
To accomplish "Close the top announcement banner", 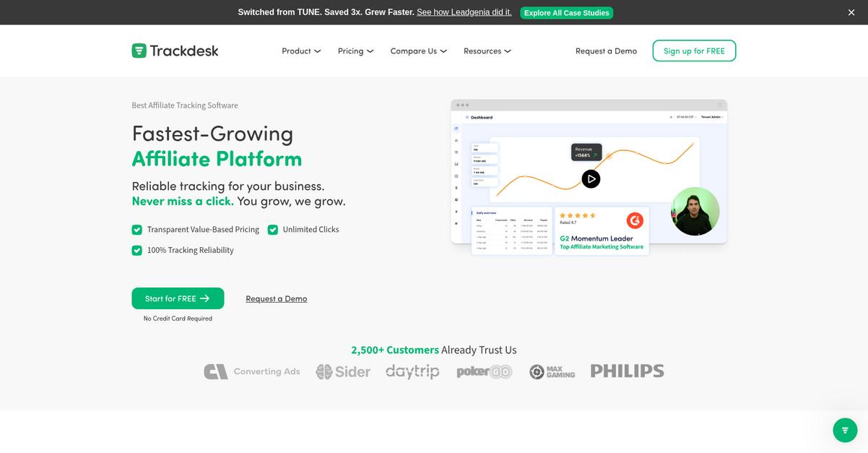I will point(851,12).
